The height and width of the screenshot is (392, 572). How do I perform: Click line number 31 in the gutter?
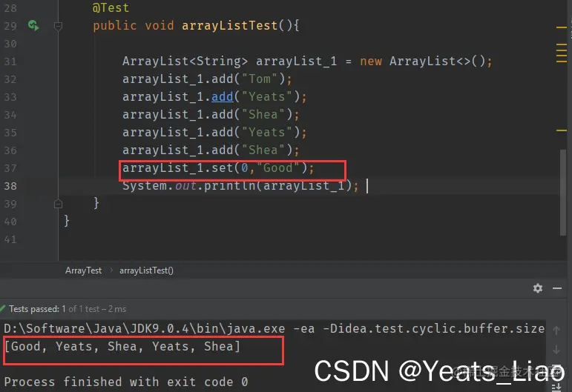pos(10,62)
